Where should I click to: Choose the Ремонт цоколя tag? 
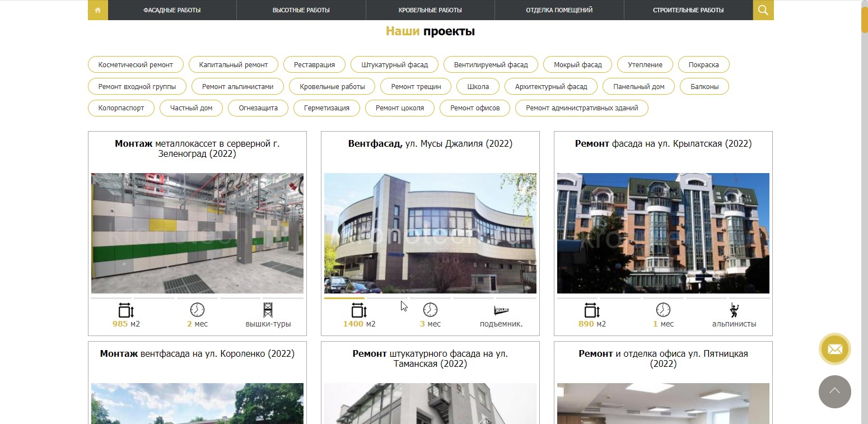click(x=400, y=108)
